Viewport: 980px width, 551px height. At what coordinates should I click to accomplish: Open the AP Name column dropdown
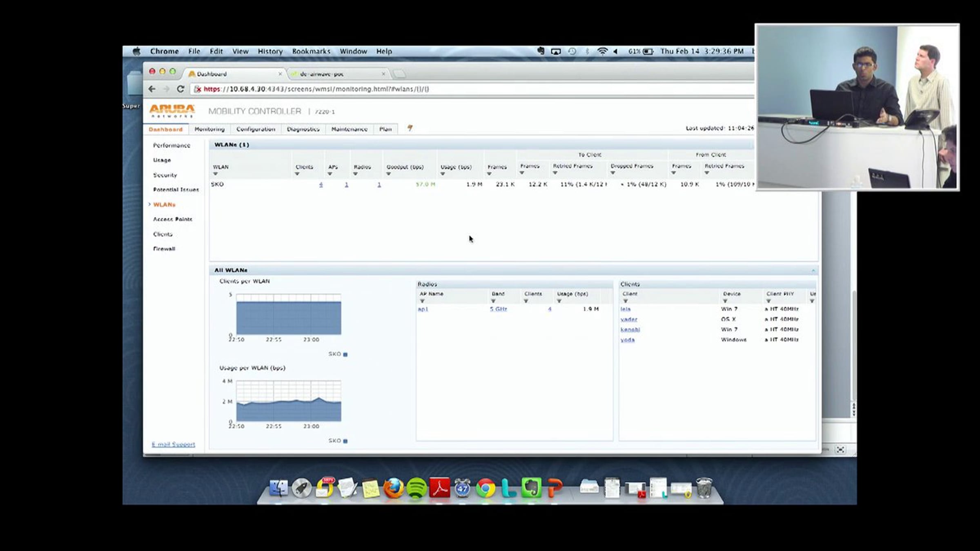click(x=422, y=301)
